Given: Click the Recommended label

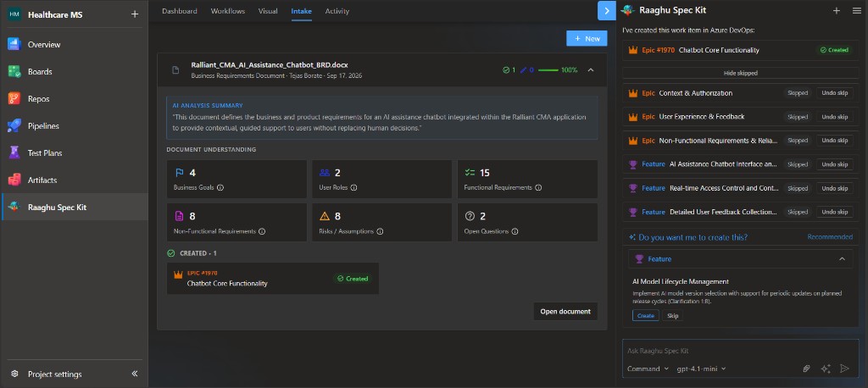Looking at the screenshot, I should (x=830, y=237).
